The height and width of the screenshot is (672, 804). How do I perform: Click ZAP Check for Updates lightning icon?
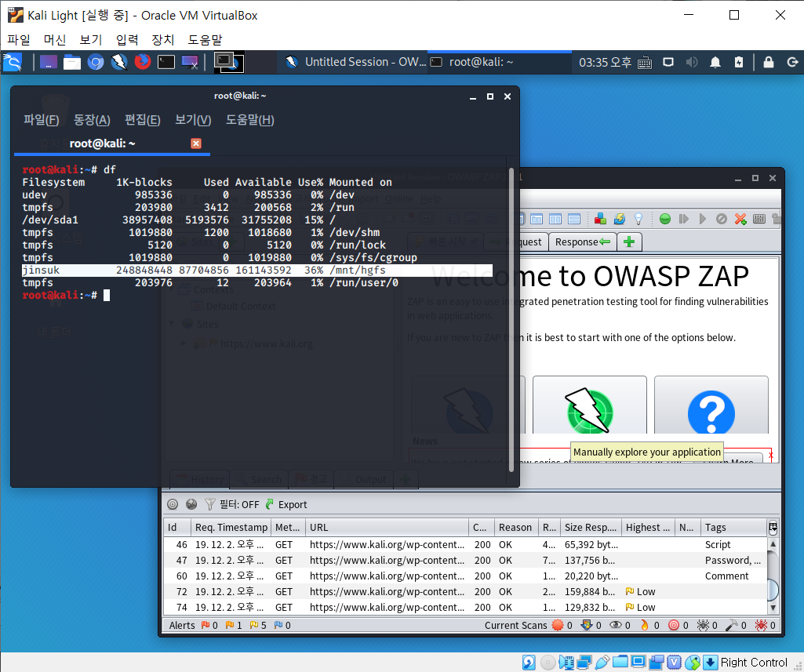click(620, 220)
